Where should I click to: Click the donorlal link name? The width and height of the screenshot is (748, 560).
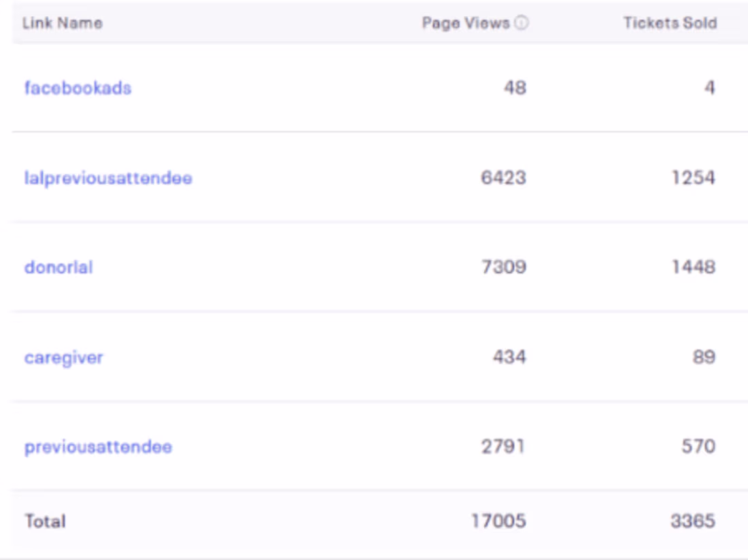click(x=58, y=267)
